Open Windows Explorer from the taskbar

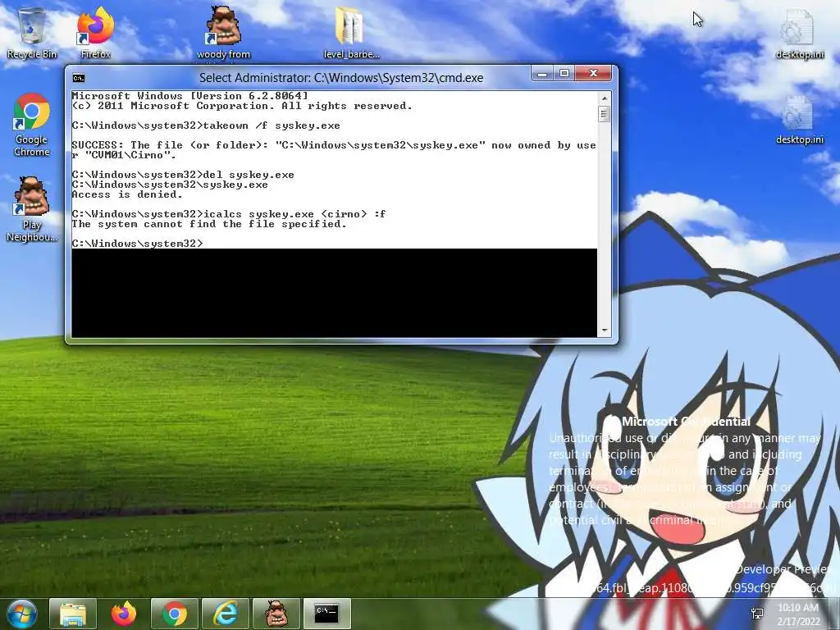(73, 614)
